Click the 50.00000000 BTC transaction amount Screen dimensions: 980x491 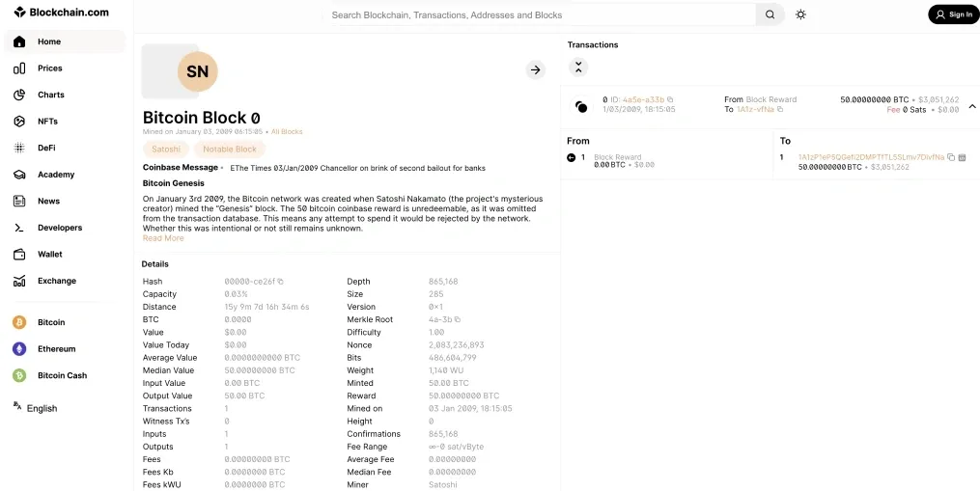coord(875,99)
